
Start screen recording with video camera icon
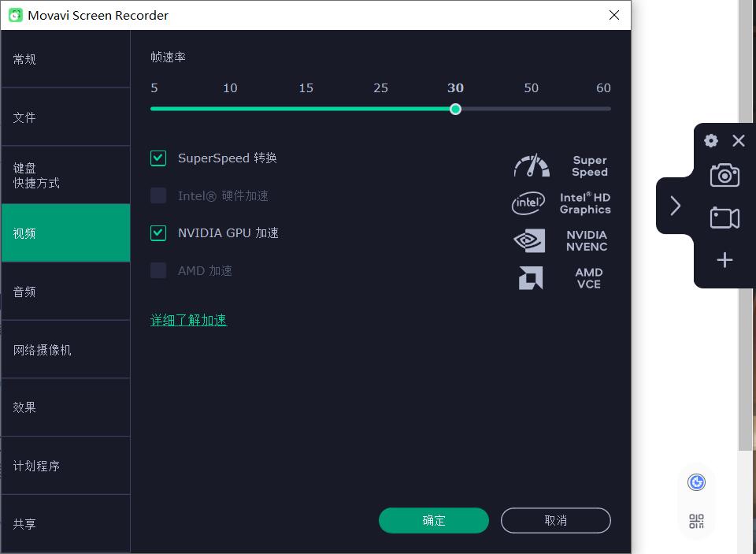click(x=724, y=218)
